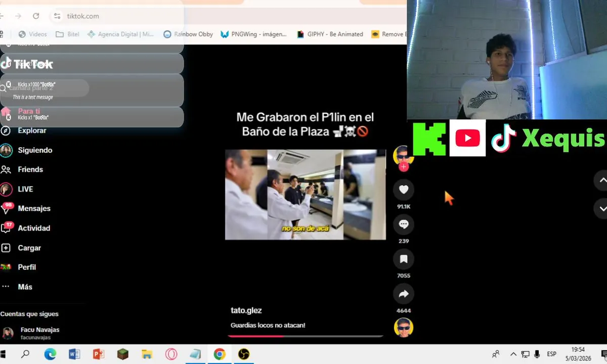Change ESP input language
The image size is (607, 364).
click(x=551, y=354)
